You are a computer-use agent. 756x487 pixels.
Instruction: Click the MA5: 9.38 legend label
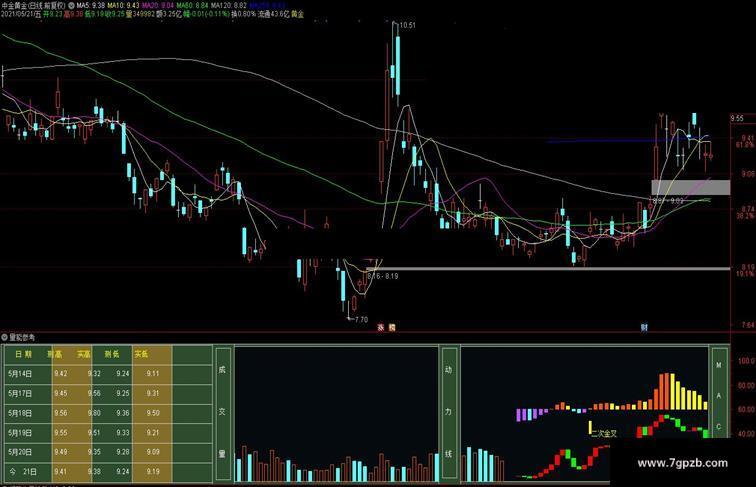(91, 6)
